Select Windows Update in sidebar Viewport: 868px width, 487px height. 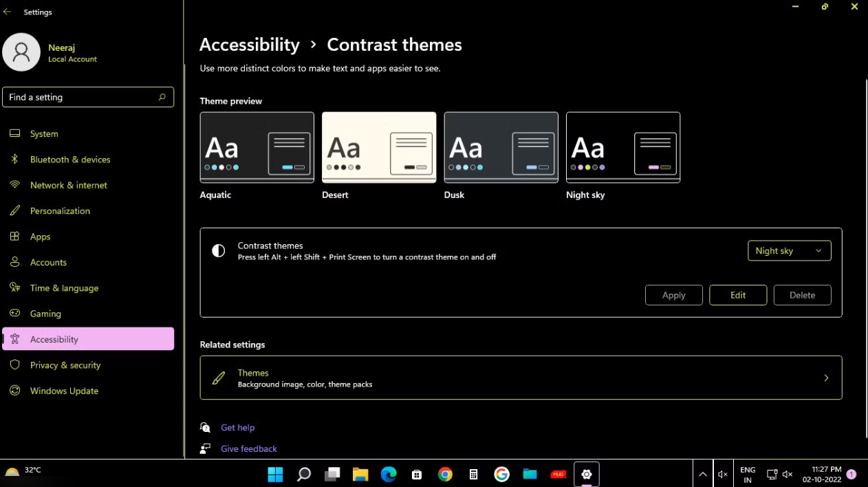(64, 391)
